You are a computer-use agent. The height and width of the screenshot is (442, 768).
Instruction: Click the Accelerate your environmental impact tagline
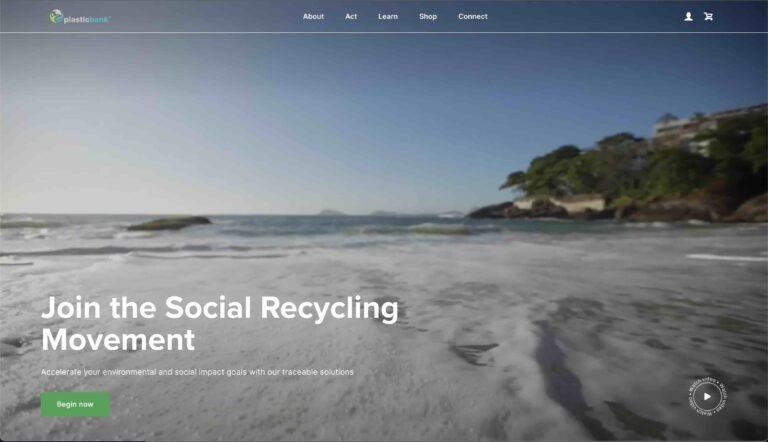coord(197,372)
